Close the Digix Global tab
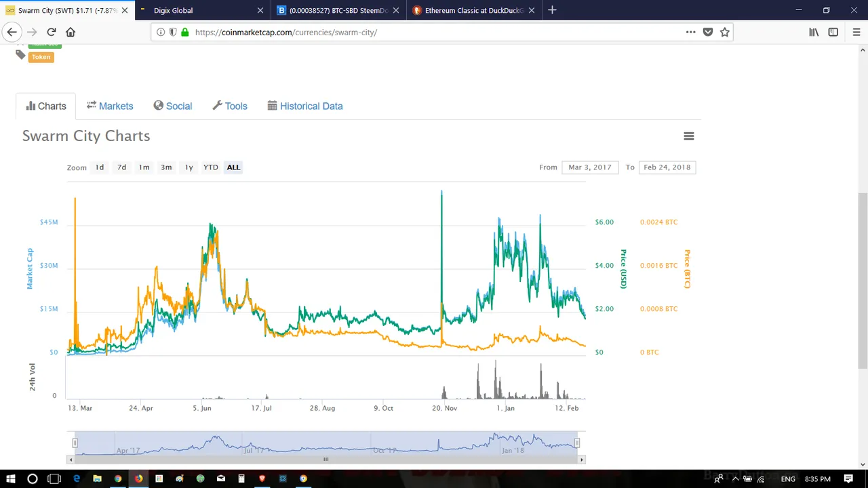868x488 pixels. pos(260,10)
